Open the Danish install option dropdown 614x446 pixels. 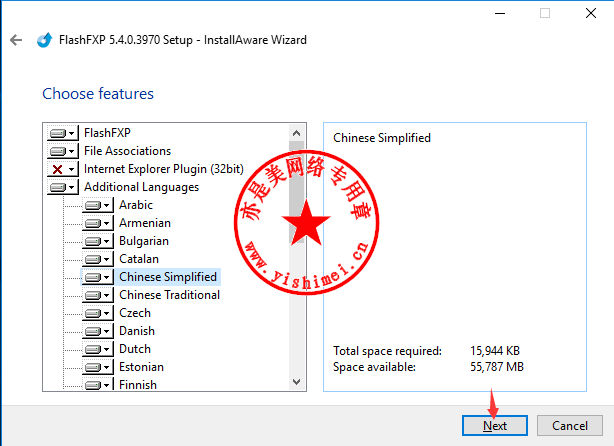[107, 331]
